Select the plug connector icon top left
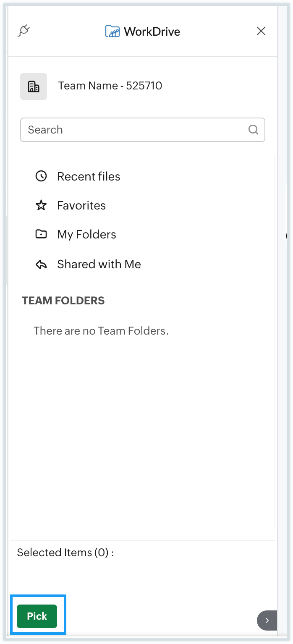The width and height of the screenshot is (293, 644). click(24, 30)
